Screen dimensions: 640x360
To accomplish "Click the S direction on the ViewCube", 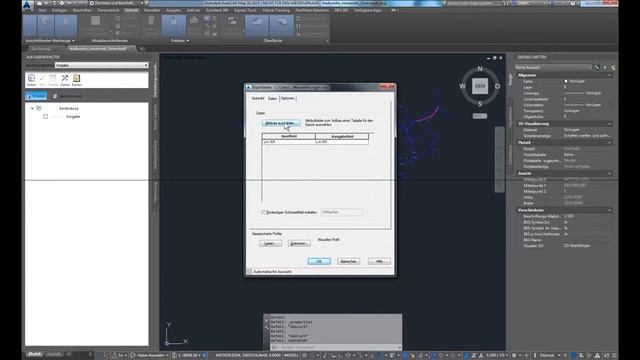I will (480, 104).
